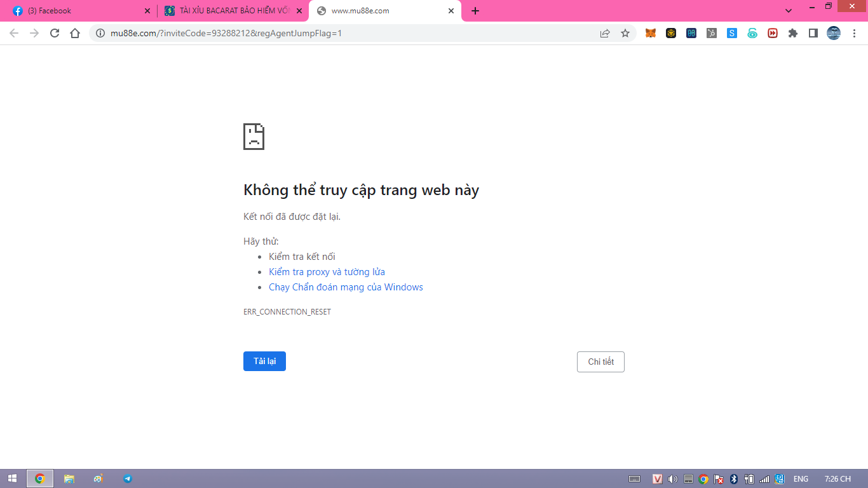The width and height of the screenshot is (868, 488).
Task: Click the Kiểm tra kết nối list item
Action: (302, 257)
